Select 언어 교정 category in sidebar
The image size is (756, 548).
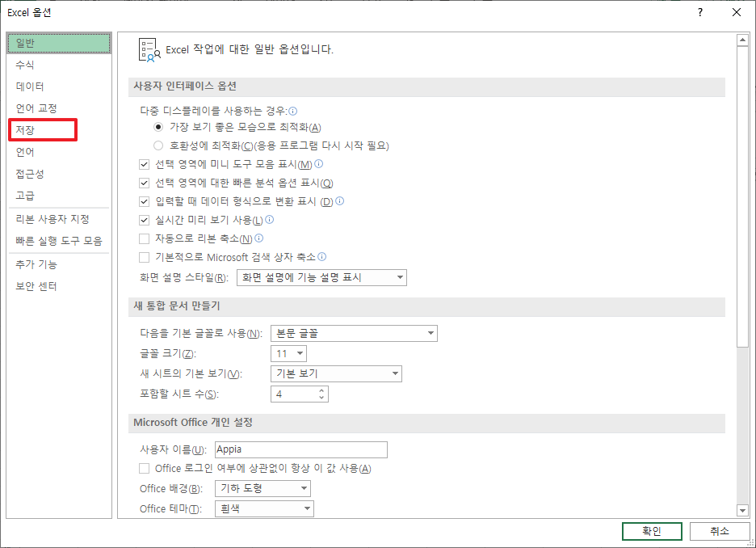[x=59, y=108]
